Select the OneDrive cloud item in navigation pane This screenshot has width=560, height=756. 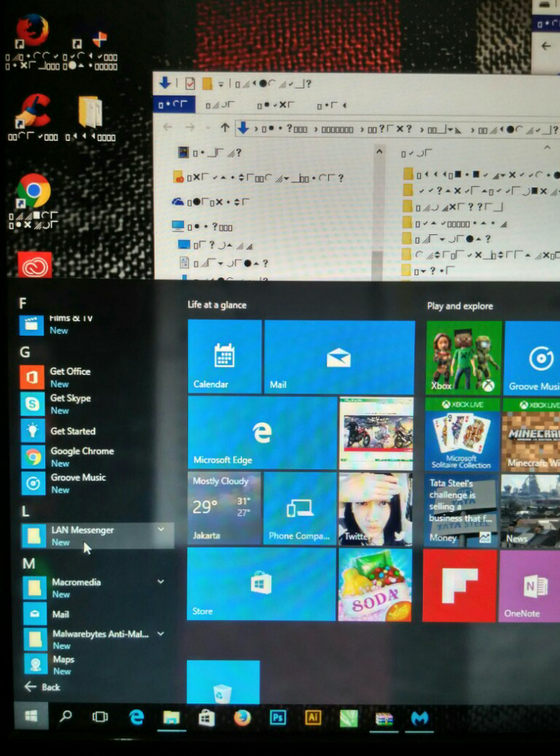coord(210,202)
